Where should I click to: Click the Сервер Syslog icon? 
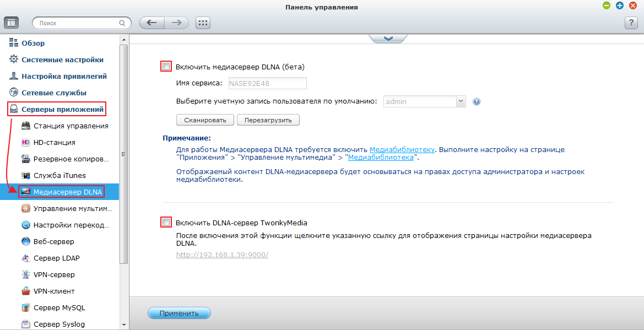(x=26, y=324)
